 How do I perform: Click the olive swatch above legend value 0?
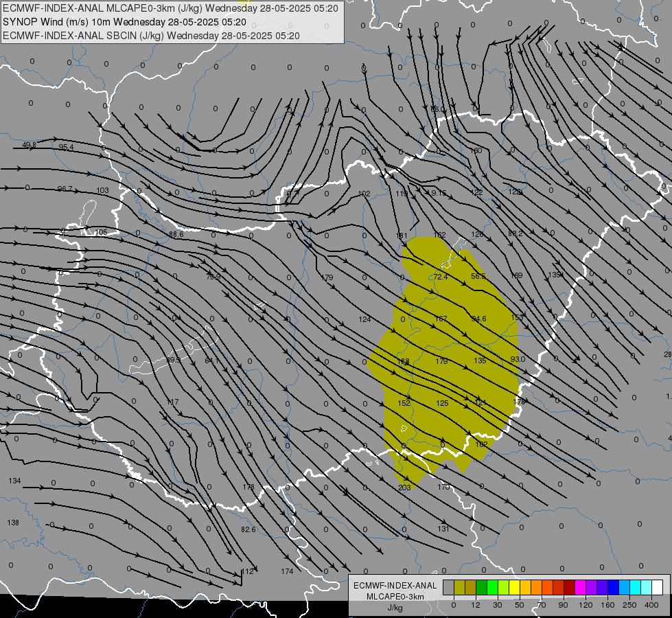[x=460, y=588]
